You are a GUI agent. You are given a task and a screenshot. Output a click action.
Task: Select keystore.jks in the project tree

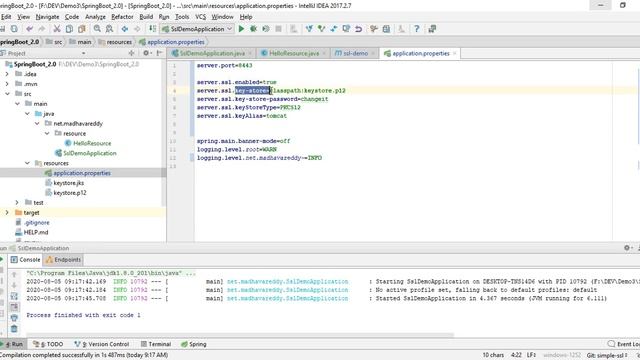tap(65, 183)
